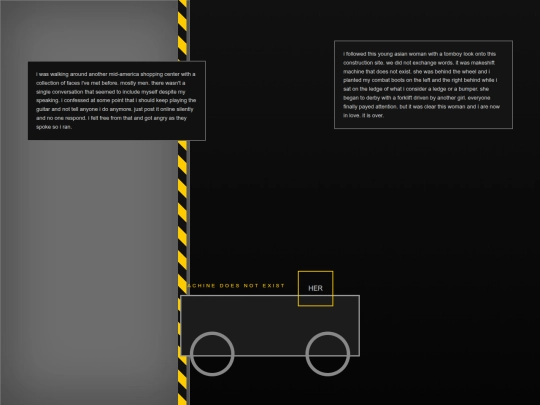Click the yellow HER box
Image resolution: width=540 pixels, height=405 pixels.
tap(315, 289)
